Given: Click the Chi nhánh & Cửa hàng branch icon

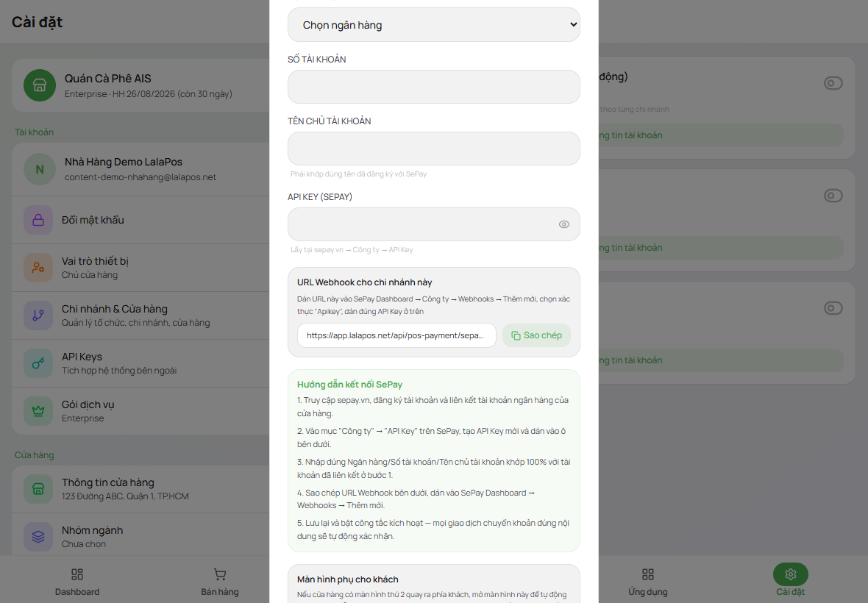Looking at the screenshot, I should point(38,315).
